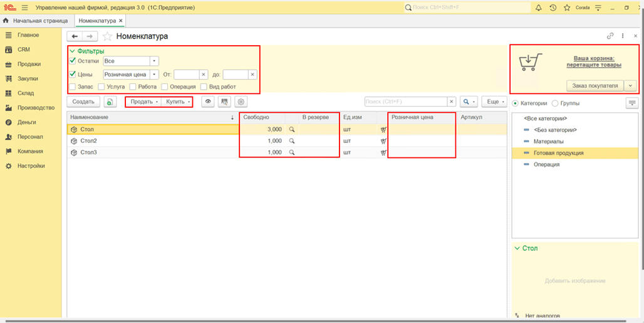Open the Продать dropdown button
This screenshot has height=323, width=644.
pyautogui.click(x=144, y=102)
